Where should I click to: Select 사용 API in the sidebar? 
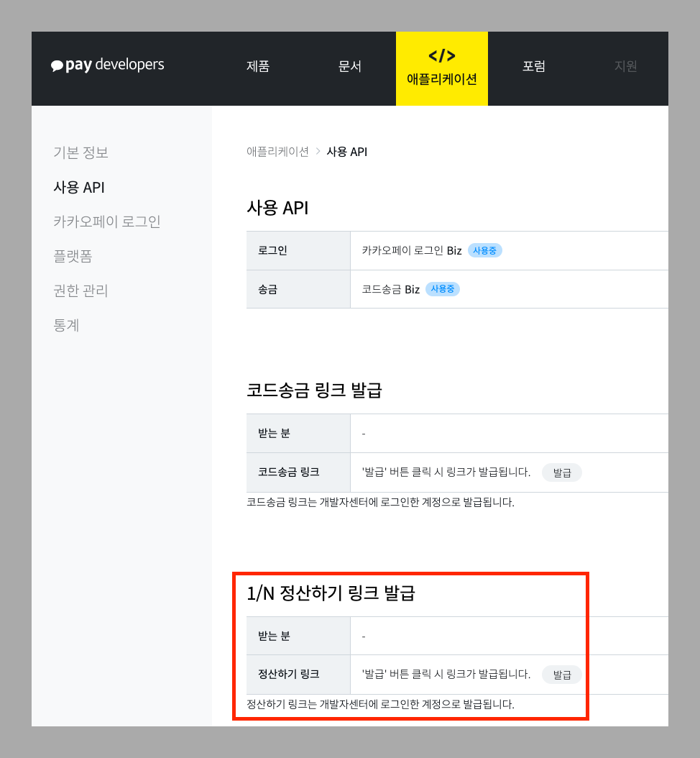pos(78,187)
